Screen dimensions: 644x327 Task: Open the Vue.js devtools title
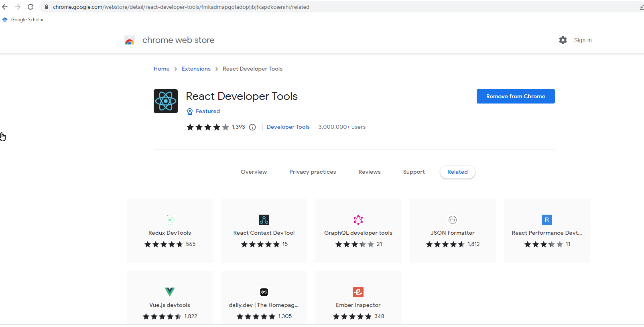[x=170, y=305]
